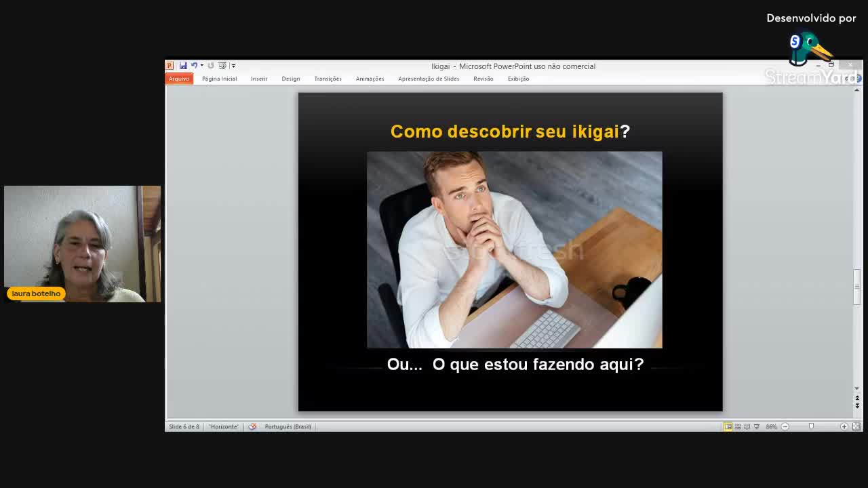868x488 pixels.
Task: Go to next slide with double-down arrow
Action: (857, 405)
